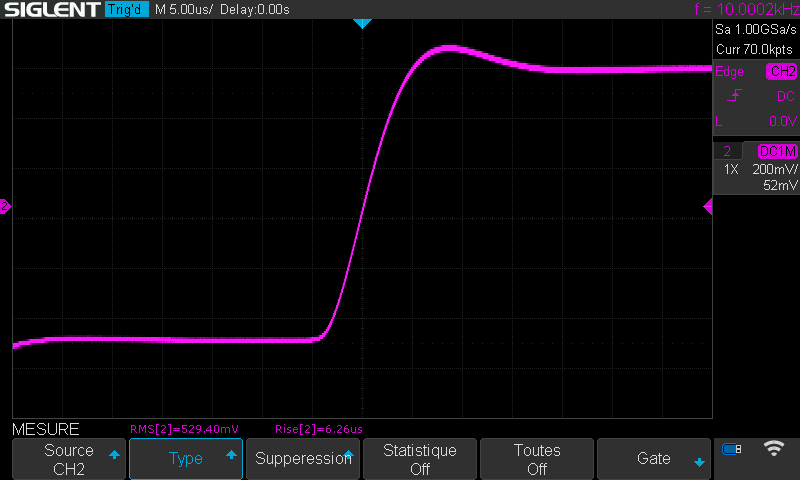Screen dimensions: 800x480
Task: Select the MESURE menu title
Action: click(x=45, y=429)
